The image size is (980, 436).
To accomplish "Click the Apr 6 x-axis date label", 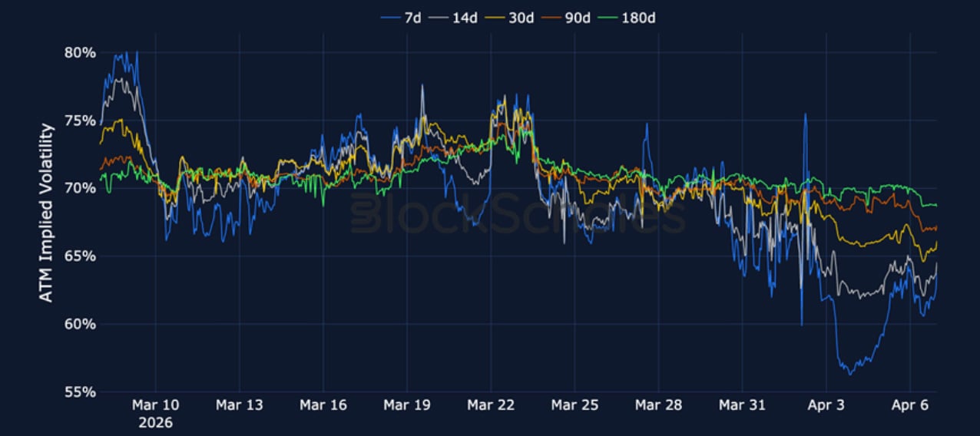I will tap(910, 405).
